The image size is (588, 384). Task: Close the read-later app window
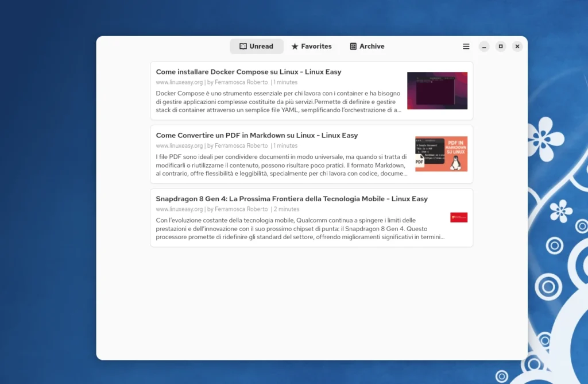coord(517,47)
